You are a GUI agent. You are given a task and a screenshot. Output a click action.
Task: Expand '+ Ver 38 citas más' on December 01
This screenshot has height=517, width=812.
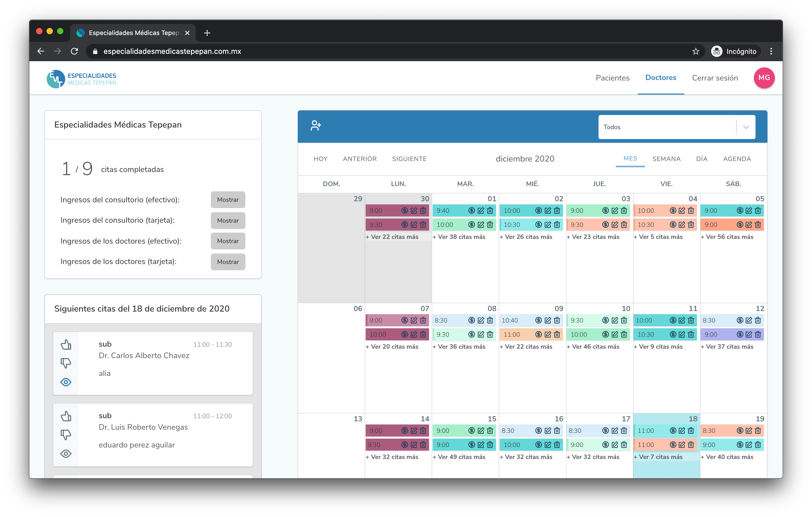tap(459, 237)
